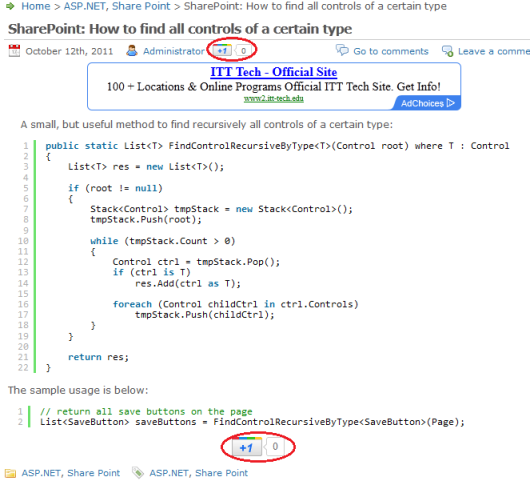The width and height of the screenshot is (530, 485).
Task: Click code line starting public static List<T>
Action: 277,146
